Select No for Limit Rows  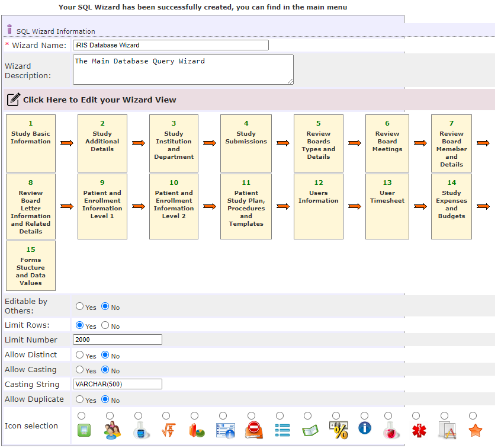[105, 325]
